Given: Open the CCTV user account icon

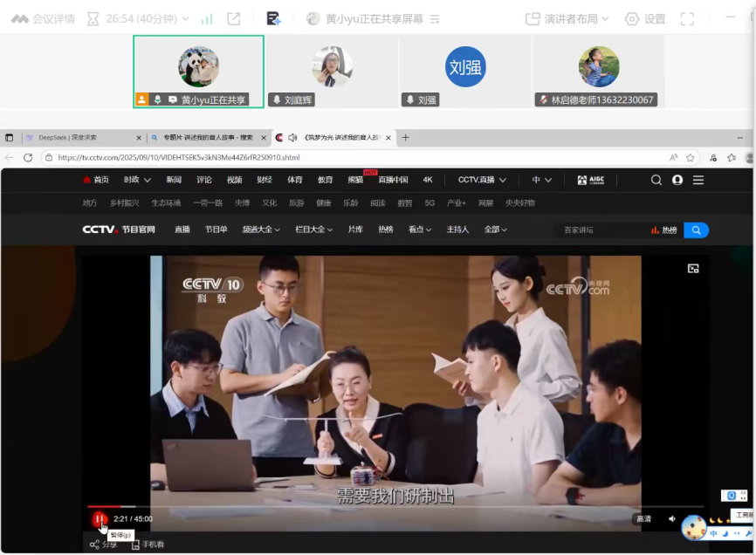Looking at the screenshot, I should pyautogui.click(x=677, y=180).
